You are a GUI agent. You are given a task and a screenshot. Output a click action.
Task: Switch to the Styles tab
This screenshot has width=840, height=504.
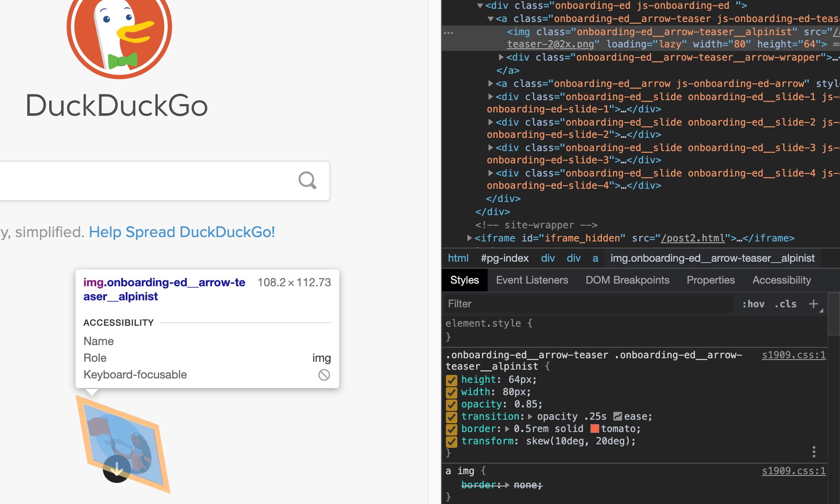[x=464, y=280]
